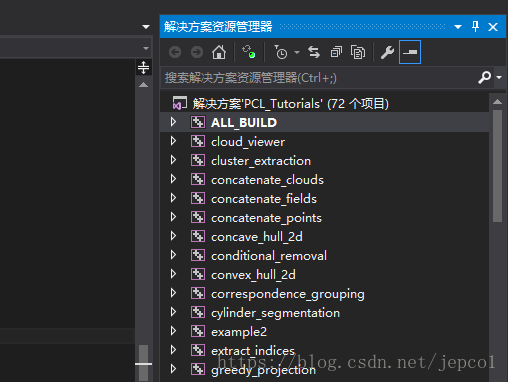Screen dimensions: 508x382
Task: Expand the concatenate_fields project
Action: pyautogui.click(x=173, y=198)
